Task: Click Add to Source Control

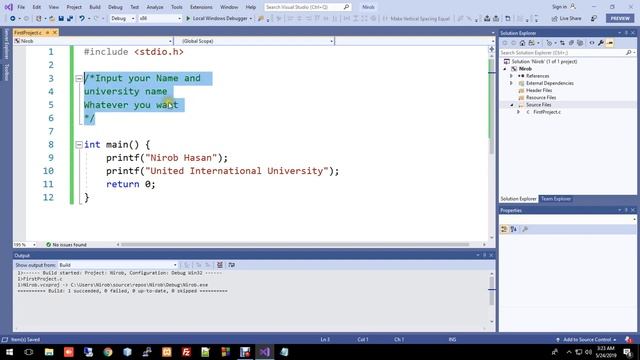Action: 586,340
